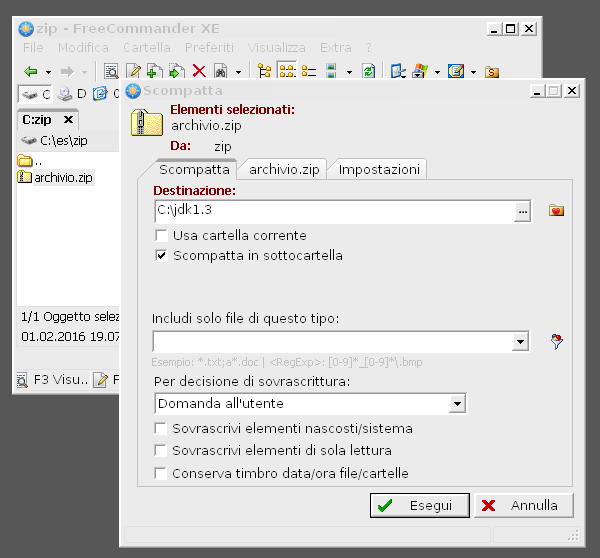The height and width of the screenshot is (558, 600).
Task: Enable Usa cartella corrente checkbox
Action: (161, 235)
